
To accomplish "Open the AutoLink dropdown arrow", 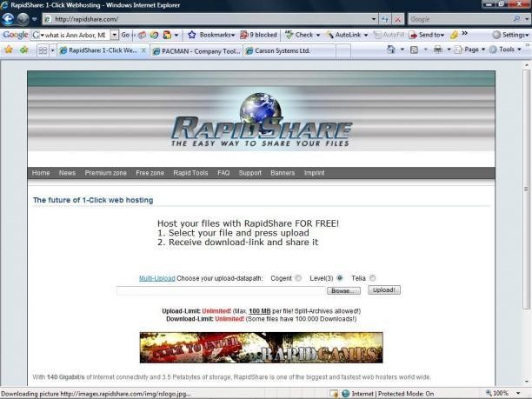I will pos(366,35).
